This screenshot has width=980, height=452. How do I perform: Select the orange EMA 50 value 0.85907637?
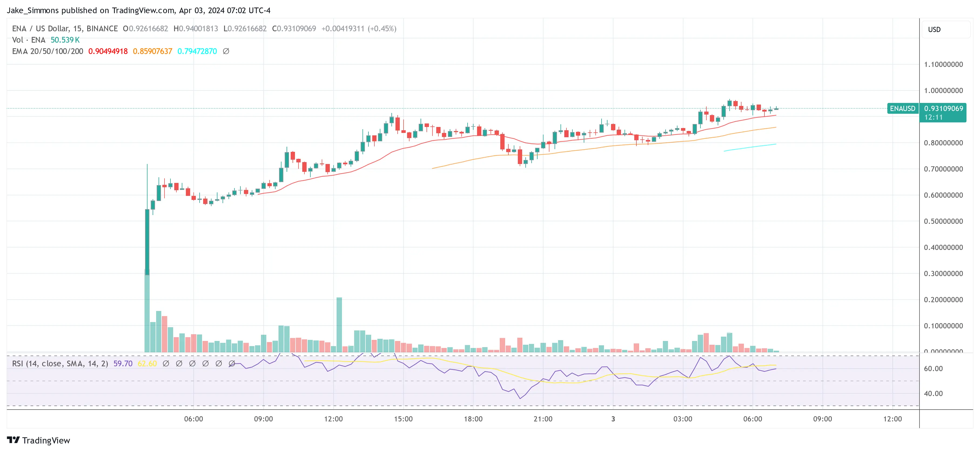153,51
